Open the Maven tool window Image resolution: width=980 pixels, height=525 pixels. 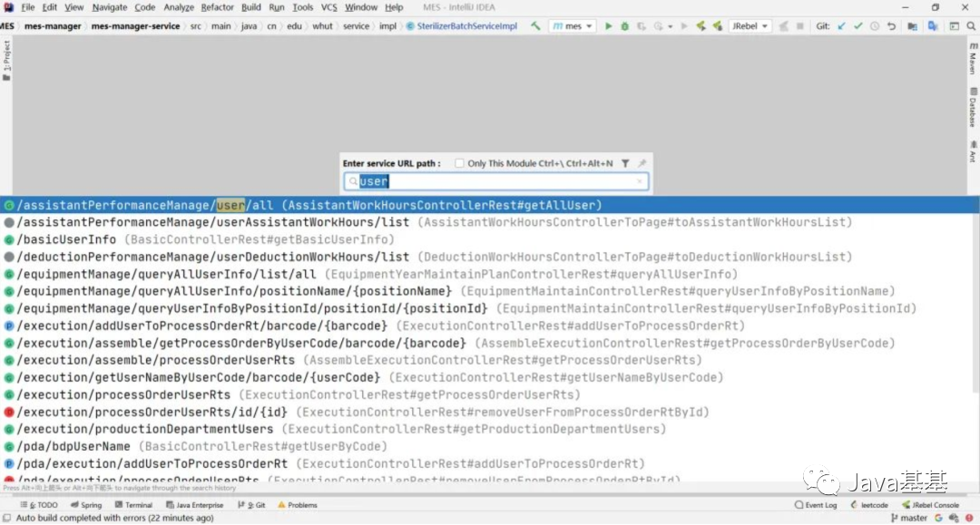[x=973, y=59]
